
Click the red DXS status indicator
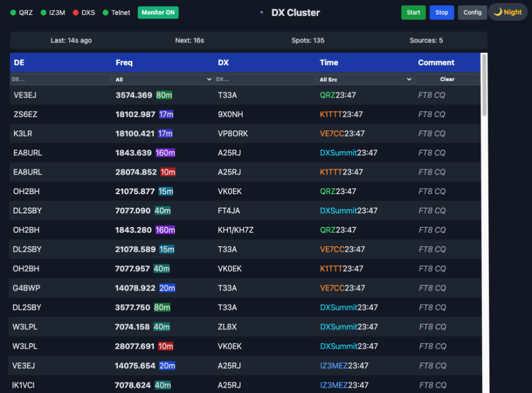tap(76, 12)
